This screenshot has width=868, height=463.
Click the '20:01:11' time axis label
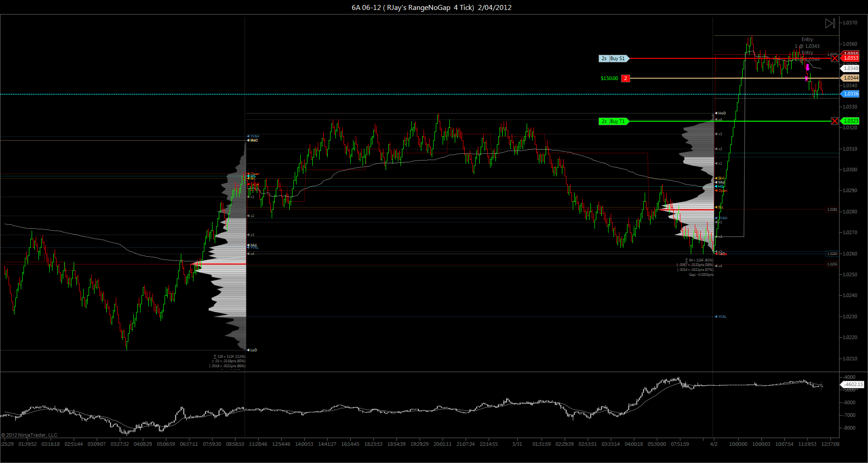[x=442, y=444]
